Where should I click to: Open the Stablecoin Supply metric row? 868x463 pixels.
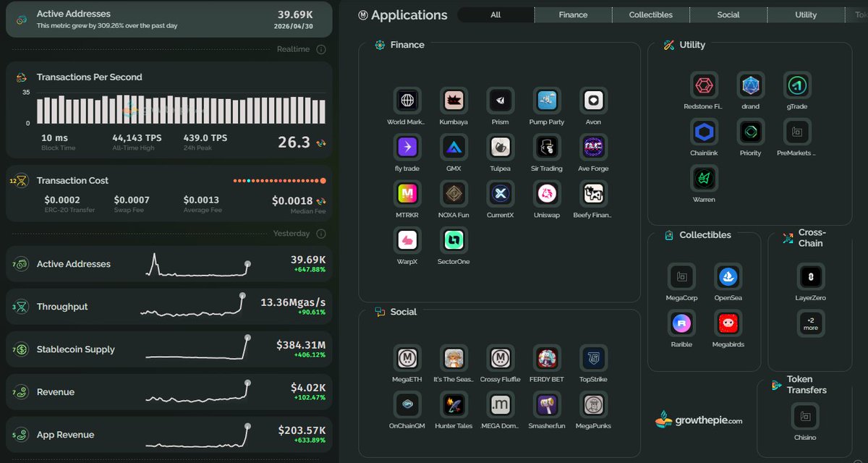click(x=169, y=349)
